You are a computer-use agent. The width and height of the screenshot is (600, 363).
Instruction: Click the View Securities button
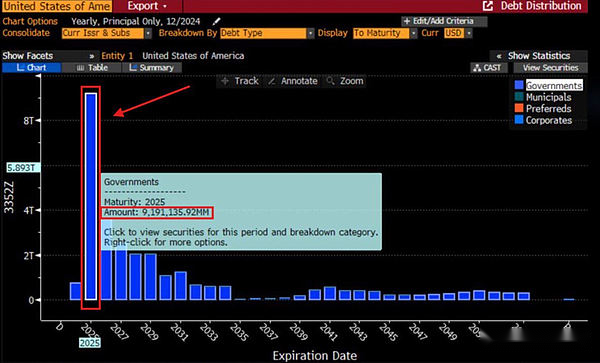(550, 68)
